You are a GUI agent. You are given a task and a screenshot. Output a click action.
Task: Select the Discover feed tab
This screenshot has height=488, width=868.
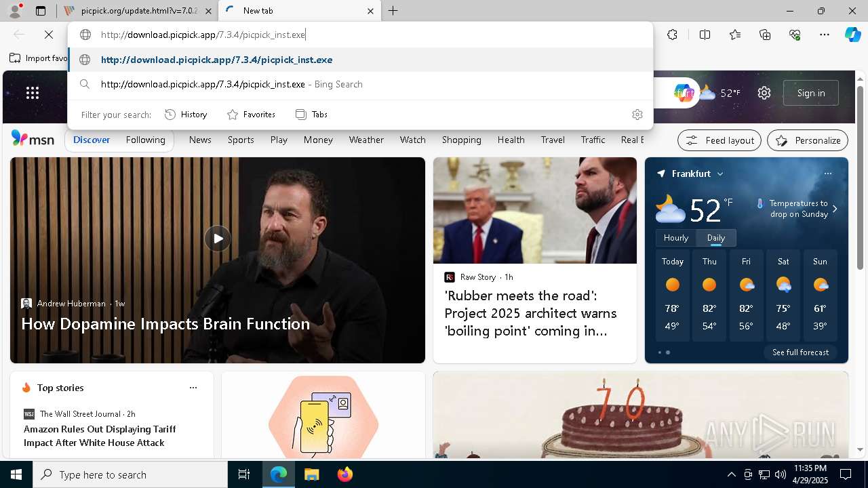click(x=92, y=140)
